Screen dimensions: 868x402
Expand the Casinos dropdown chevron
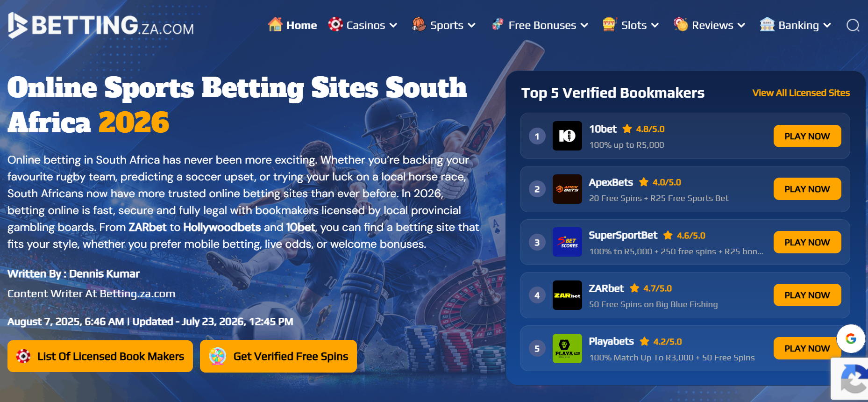[x=393, y=25]
